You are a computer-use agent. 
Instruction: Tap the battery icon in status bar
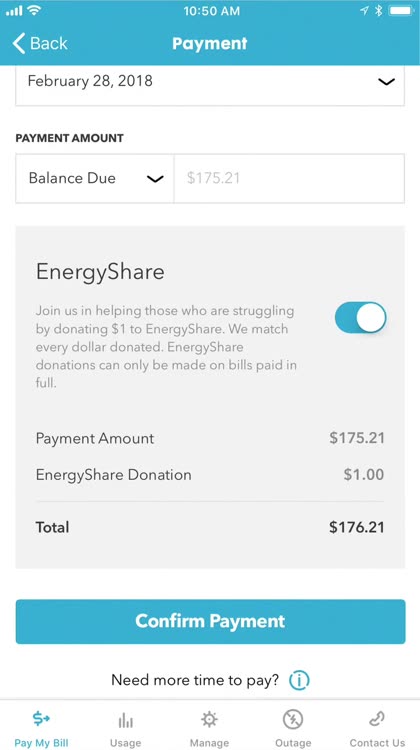(x=402, y=11)
